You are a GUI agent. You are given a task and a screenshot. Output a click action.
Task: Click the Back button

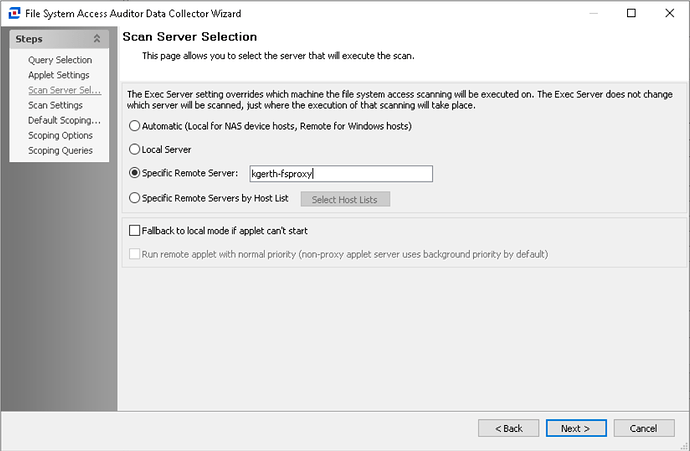coord(508,428)
